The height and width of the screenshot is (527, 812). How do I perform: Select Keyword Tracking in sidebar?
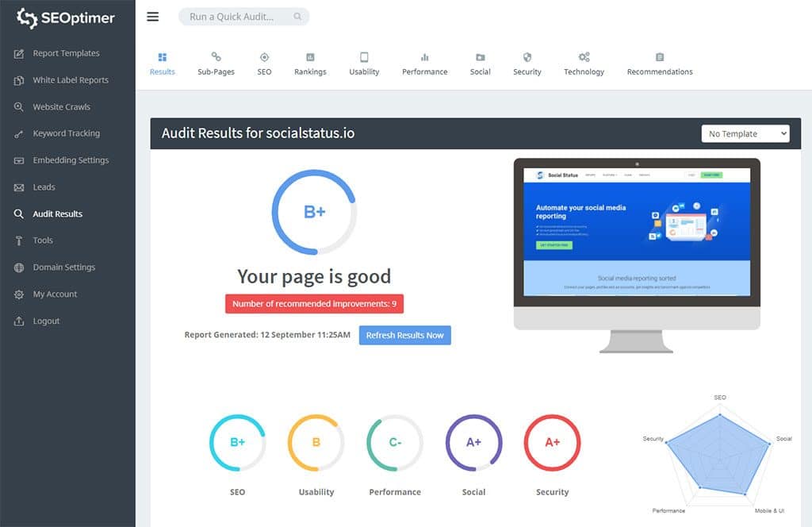(x=67, y=133)
